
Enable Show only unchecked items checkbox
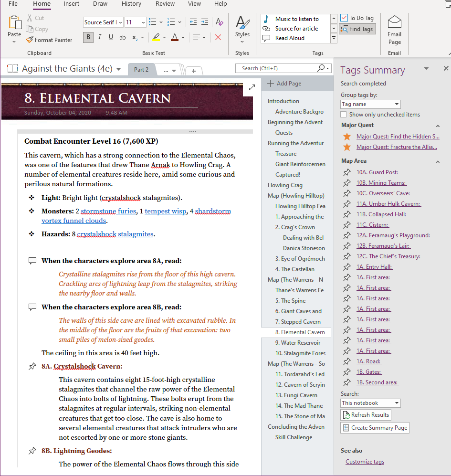tap(344, 115)
